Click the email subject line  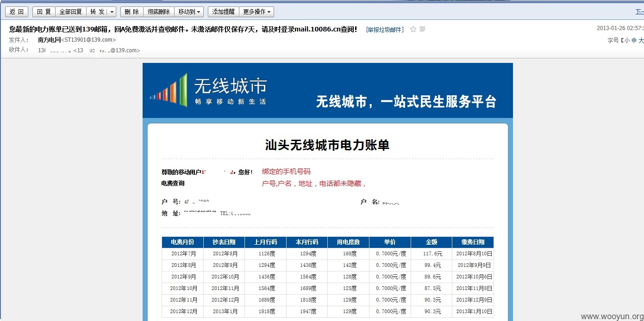coord(183,29)
